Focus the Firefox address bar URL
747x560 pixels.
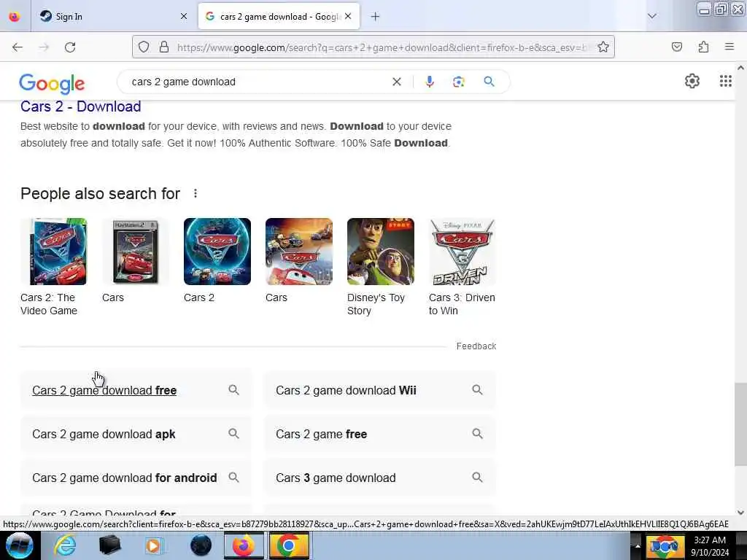pos(384,47)
